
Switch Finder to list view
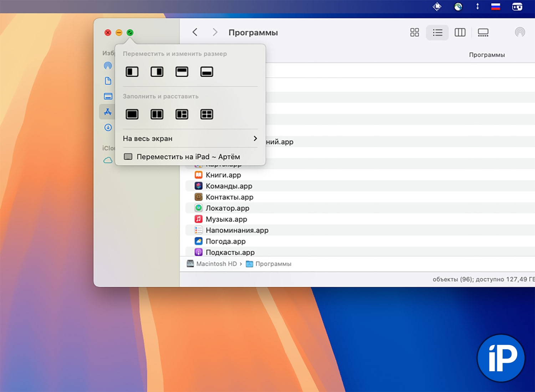[437, 33]
